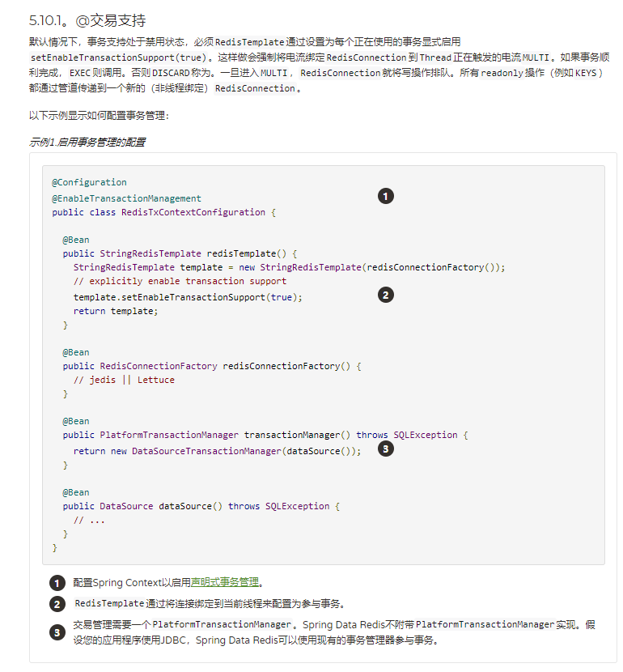Click inline code setEnableTransactionSupport(true) in paragraph
The image size is (623, 672).
click(x=119, y=57)
